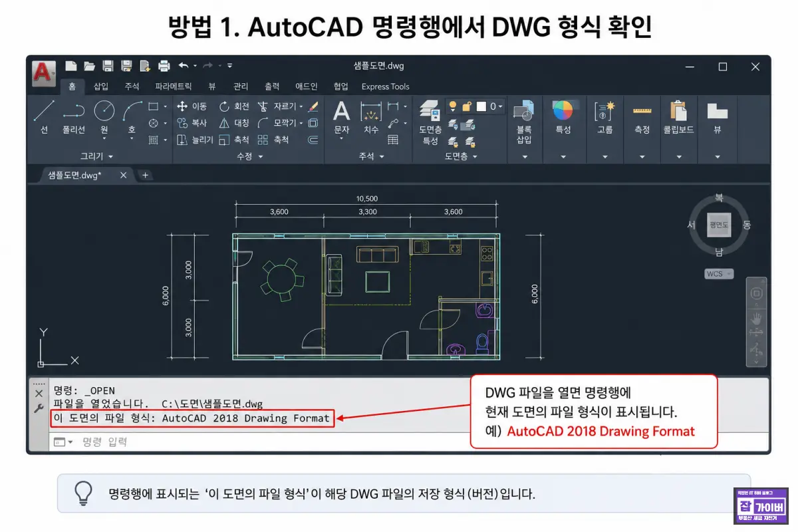798x532 pixels.
Task: Open the steering wheel in navigation bar
Action: coord(757,294)
